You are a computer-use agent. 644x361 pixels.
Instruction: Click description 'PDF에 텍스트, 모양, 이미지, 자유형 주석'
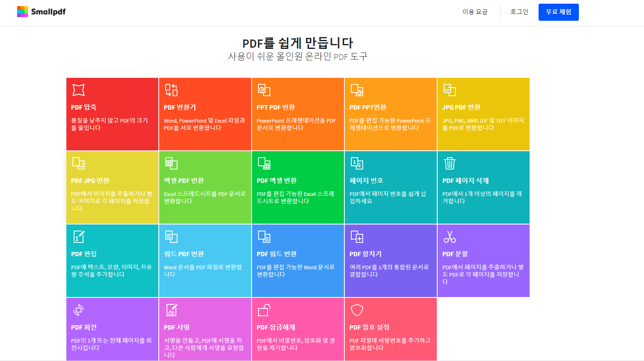coord(112,271)
